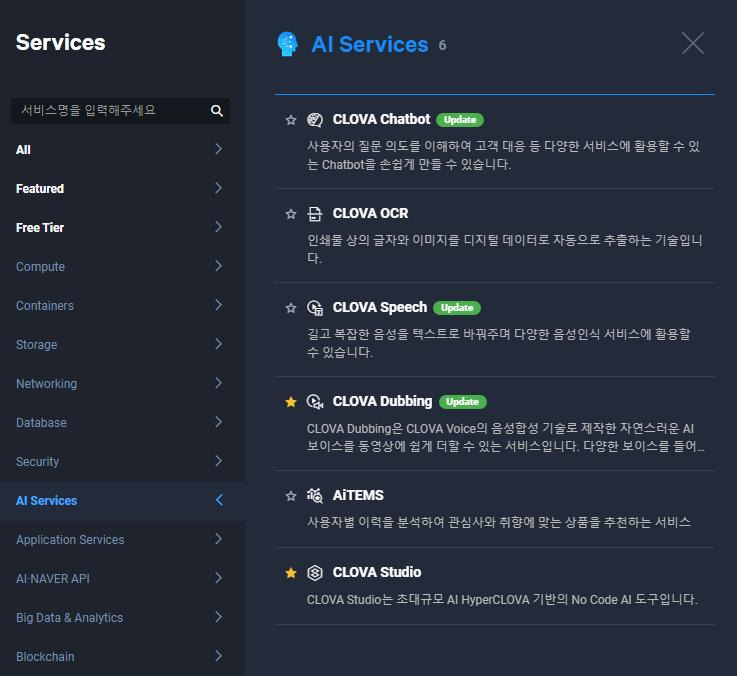
Task: Click the Services panel heading
Action: tap(61, 43)
